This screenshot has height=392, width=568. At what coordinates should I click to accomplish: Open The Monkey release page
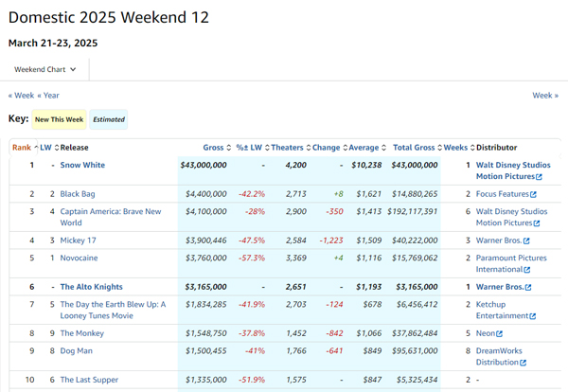pyautogui.click(x=81, y=333)
